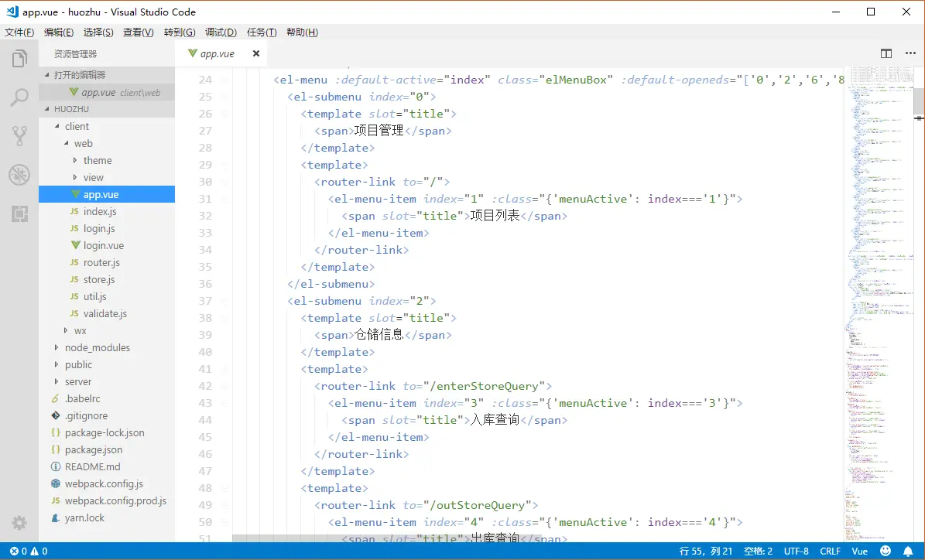Open the 文件(F) menu
Image resolution: width=925 pixels, height=560 pixels.
(x=19, y=32)
